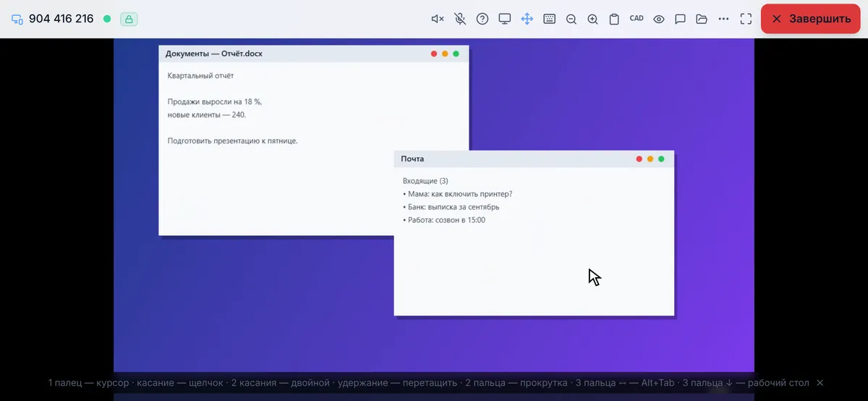Click the monitor display selection icon
The image size is (868, 401).
(x=505, y=19)
